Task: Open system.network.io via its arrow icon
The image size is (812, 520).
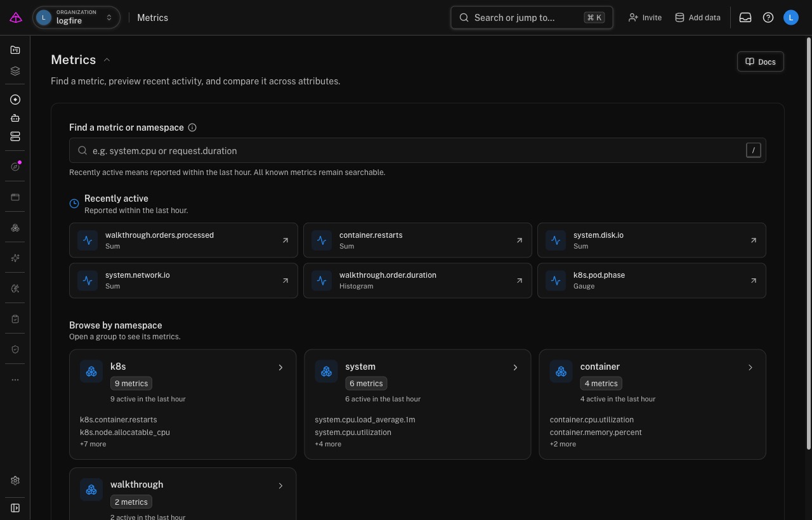Action: (285, 280)
